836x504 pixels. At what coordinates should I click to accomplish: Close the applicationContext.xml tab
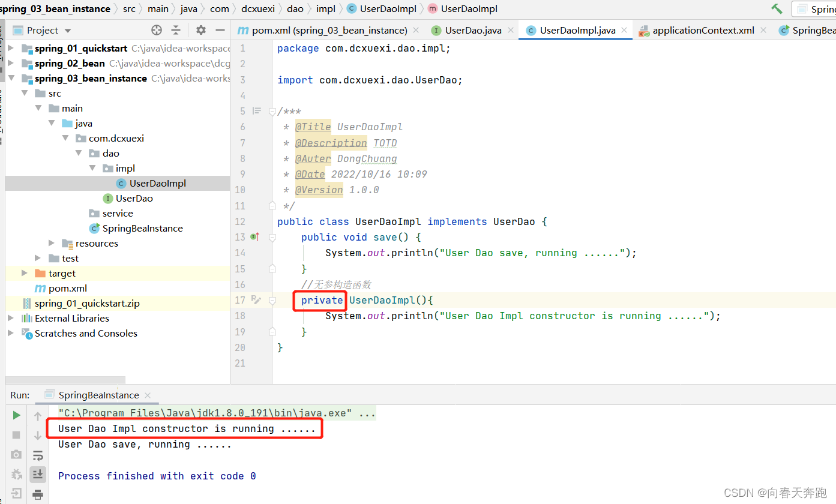coord(763,30)
